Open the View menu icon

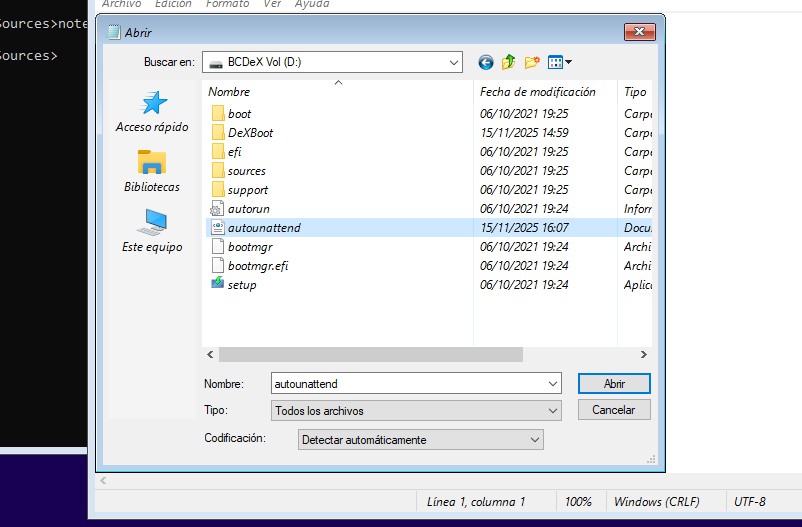559,62
